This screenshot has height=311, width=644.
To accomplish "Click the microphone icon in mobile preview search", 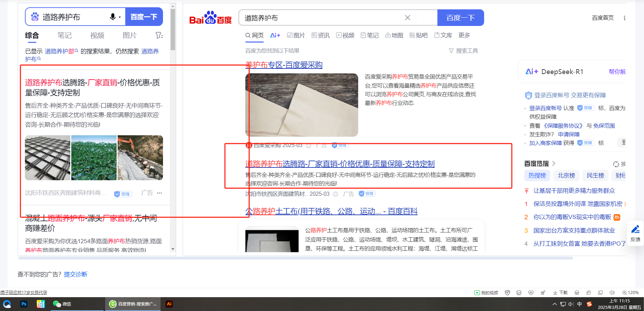I will pos(113,17).
